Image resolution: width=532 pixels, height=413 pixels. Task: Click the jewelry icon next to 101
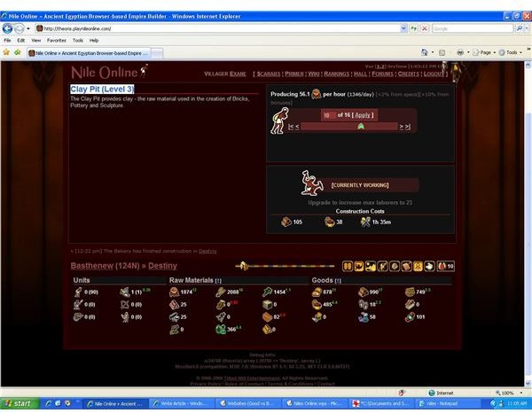coord(410,317)
